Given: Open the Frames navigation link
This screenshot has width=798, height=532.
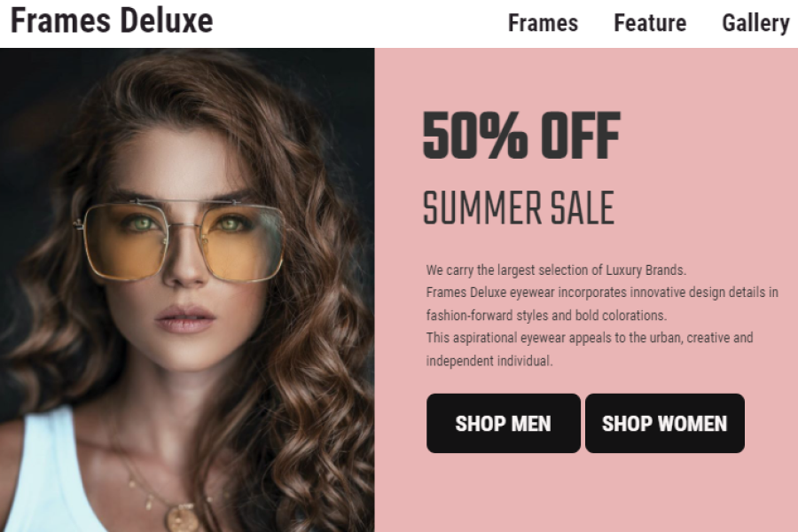Looking at the screenshot, I should 543,23.
